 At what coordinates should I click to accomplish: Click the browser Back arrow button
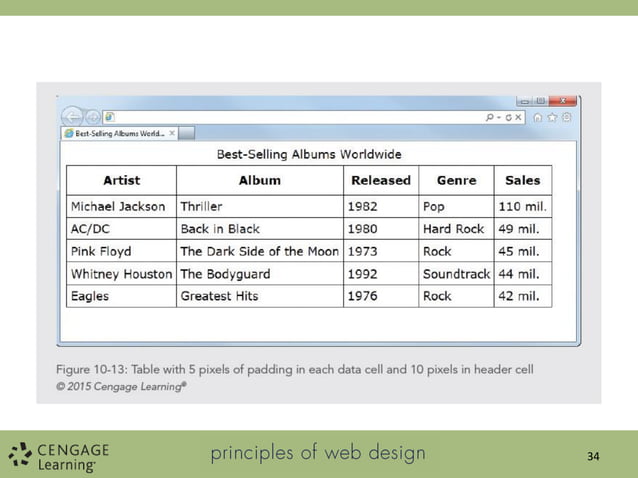[x=72, y=117]
